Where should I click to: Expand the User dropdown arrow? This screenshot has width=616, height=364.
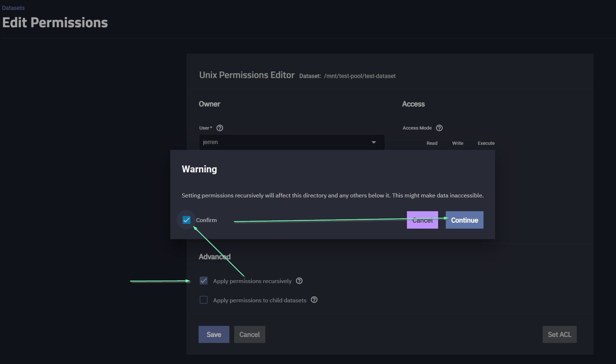[x=374, y=142]
